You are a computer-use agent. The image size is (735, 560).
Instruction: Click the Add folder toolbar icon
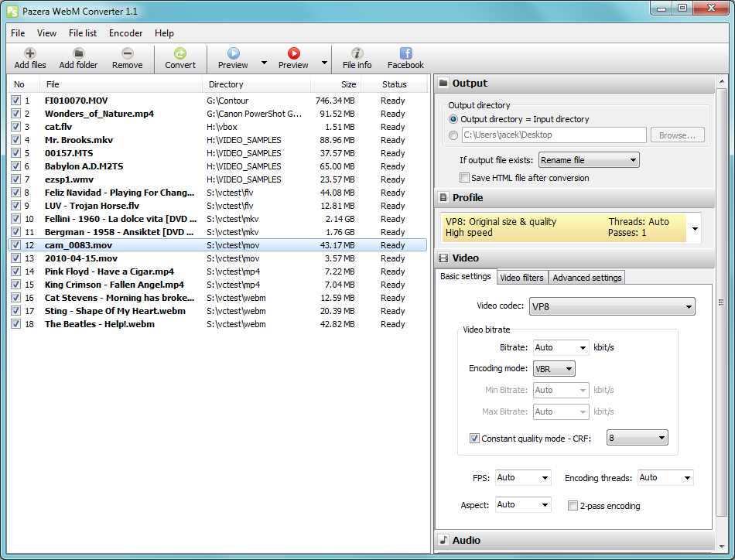[78, 53]
